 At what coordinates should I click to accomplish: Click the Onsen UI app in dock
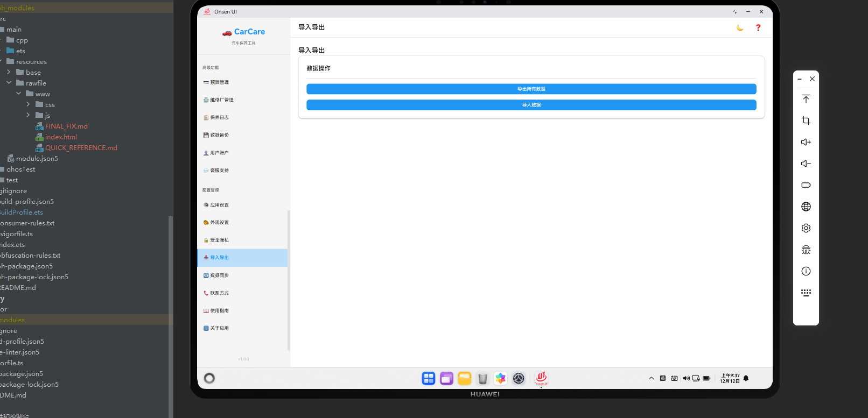pos(541,378)
